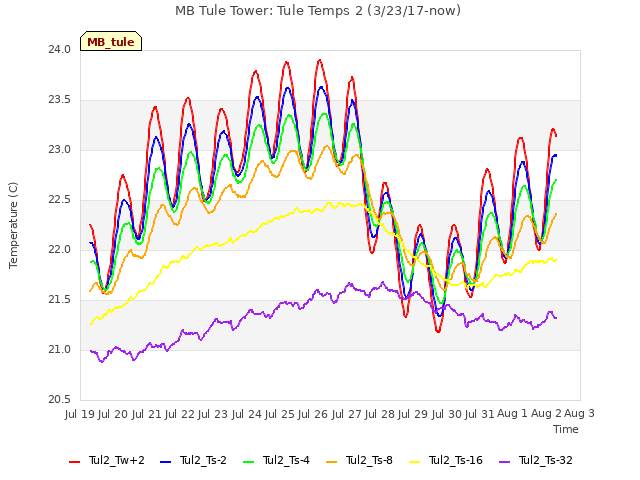
Task: Click the Aug 2 x-axis tick label
Action: (x=546, y=414)
